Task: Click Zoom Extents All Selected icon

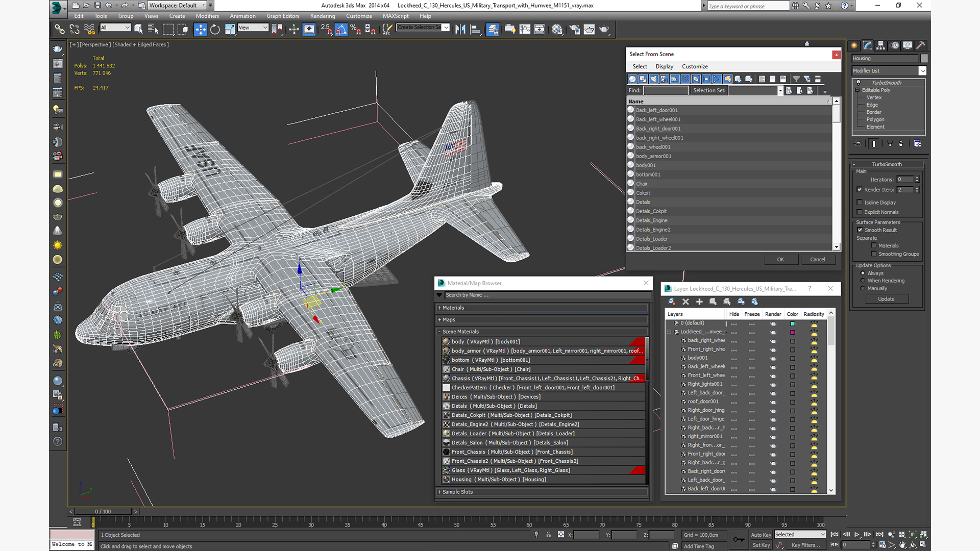Action: tap(923, 535)
